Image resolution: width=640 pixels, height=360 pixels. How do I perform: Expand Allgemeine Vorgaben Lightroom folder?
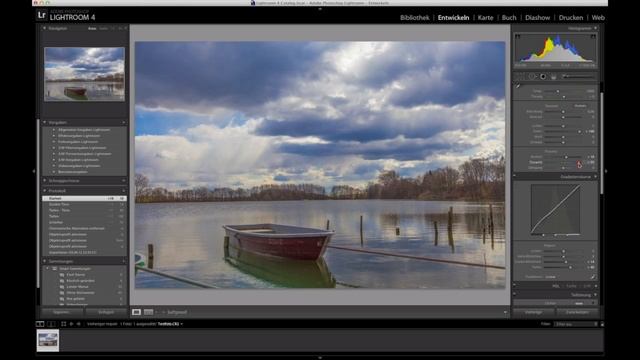53,130
